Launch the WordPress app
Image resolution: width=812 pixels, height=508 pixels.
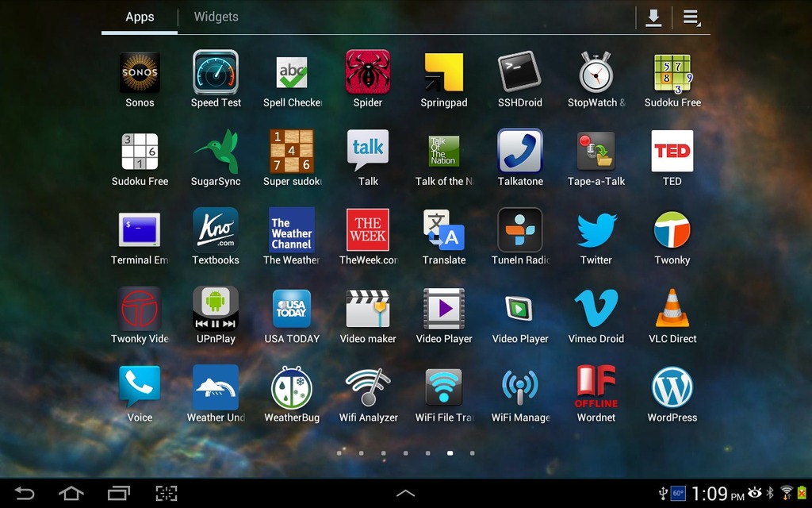pyautogui.click(x=672, y=395)
